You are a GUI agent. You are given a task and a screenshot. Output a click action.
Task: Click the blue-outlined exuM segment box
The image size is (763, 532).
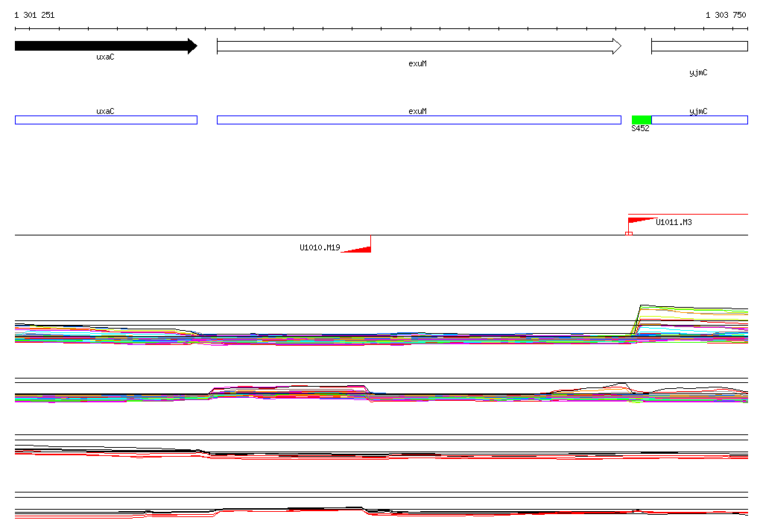click(419, 120)
